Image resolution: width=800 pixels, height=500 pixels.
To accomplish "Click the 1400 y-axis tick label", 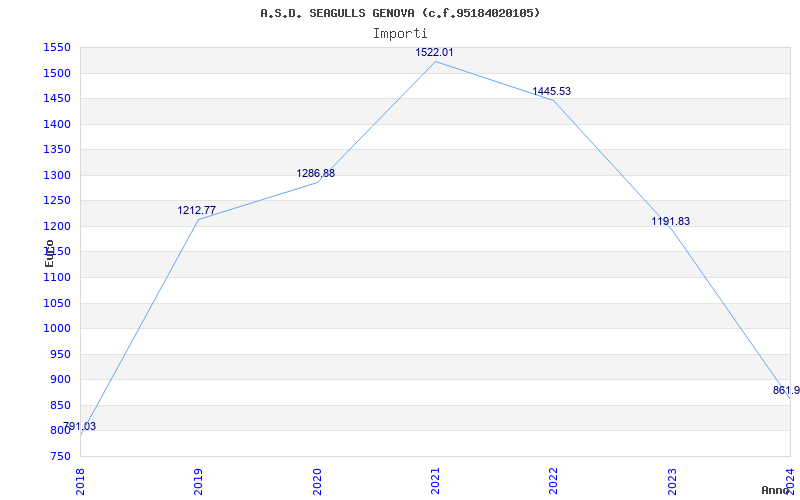I will coord(57,124).
